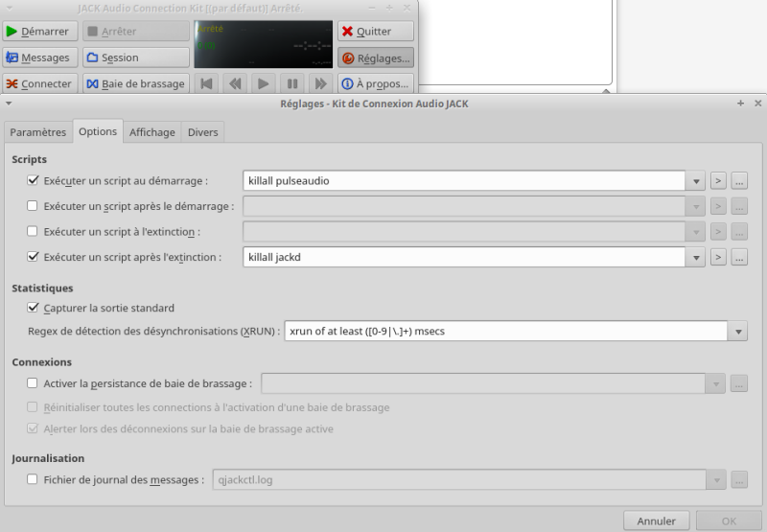Image resolution: width=767 pixels, height=532 pixels.
Task: Expand the after-startup script dropdown arrow
Action: (x=696, y=206)
